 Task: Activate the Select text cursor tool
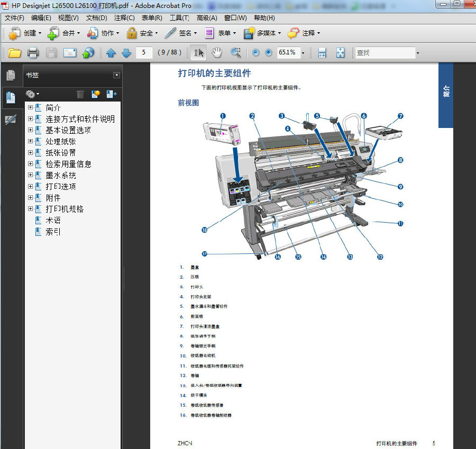pyautogui.click(x=198, y=53)
